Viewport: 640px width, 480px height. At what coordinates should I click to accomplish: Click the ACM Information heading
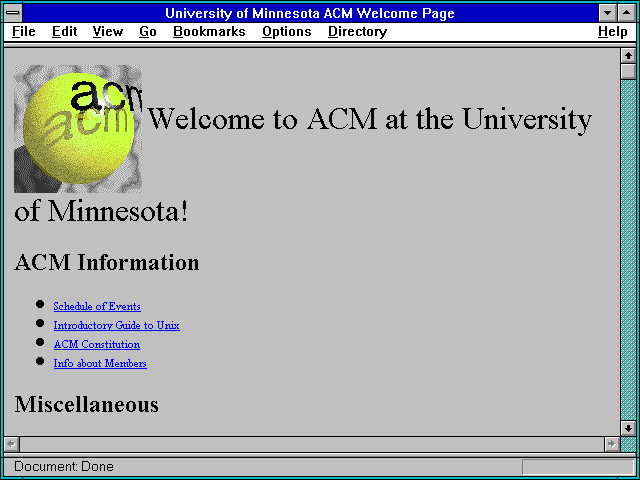[107, 262]
